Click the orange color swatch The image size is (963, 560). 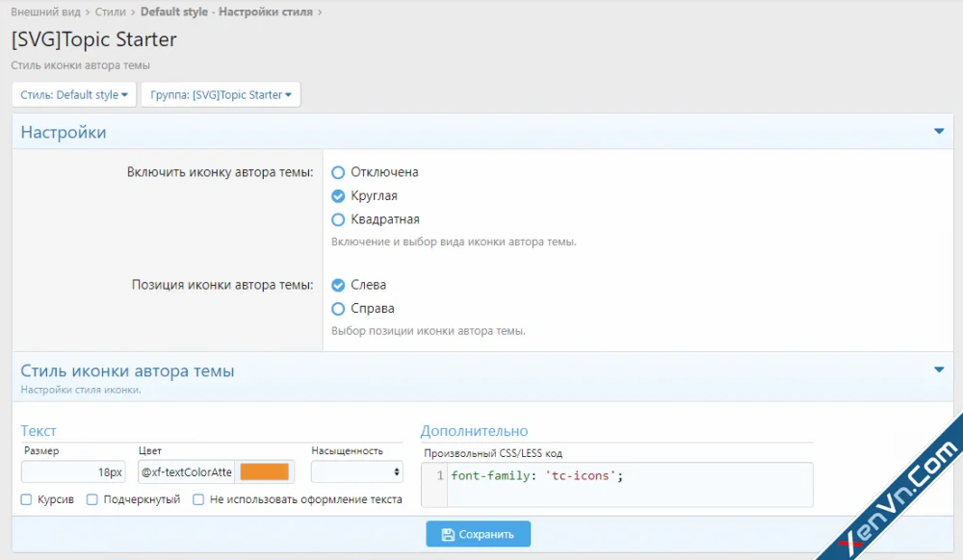point(264,471)
